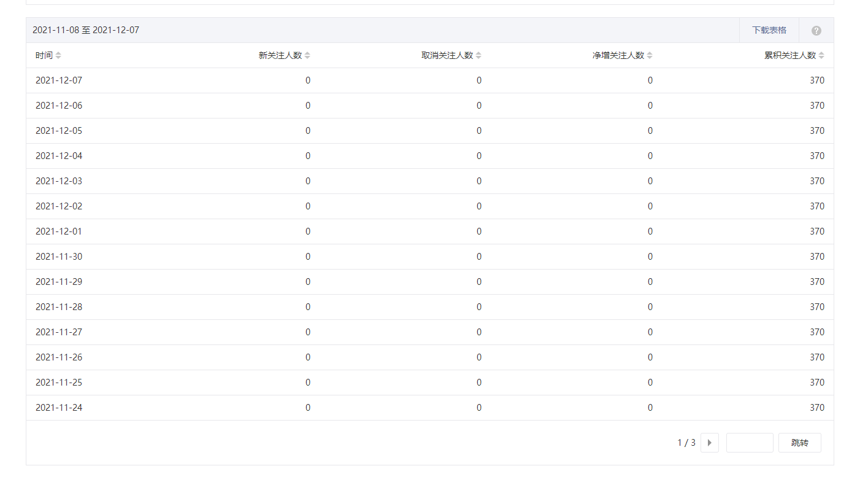Sort table by 累积关注人数 arrows icon
The width and height of the screenshot is (868, 482).
pyautogui.click(x=821, y=55)
